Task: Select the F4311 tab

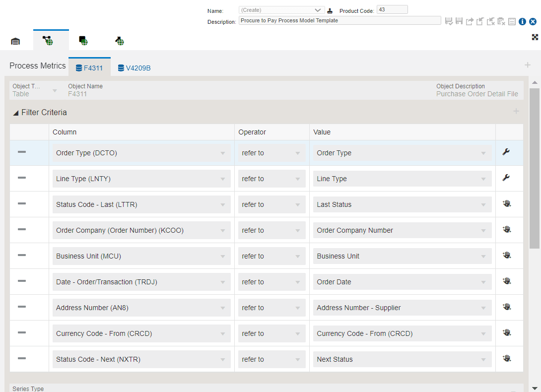Action: [x=89, y=68]
